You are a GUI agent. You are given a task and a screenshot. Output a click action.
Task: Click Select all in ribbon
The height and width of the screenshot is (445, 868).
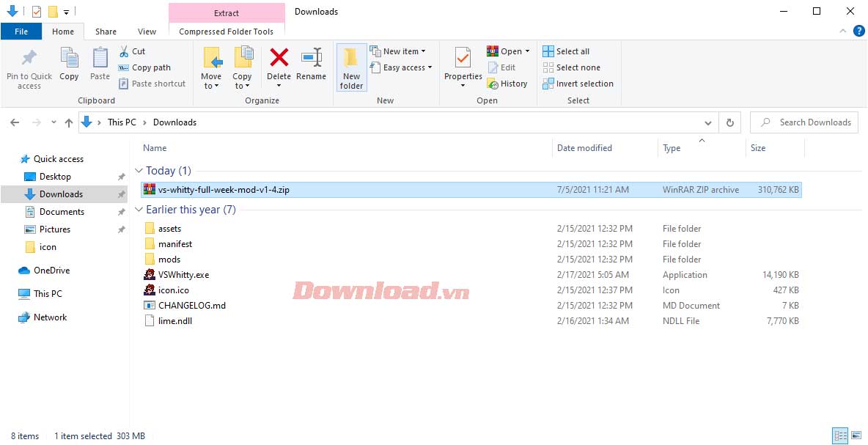click(x=566, y=51)
